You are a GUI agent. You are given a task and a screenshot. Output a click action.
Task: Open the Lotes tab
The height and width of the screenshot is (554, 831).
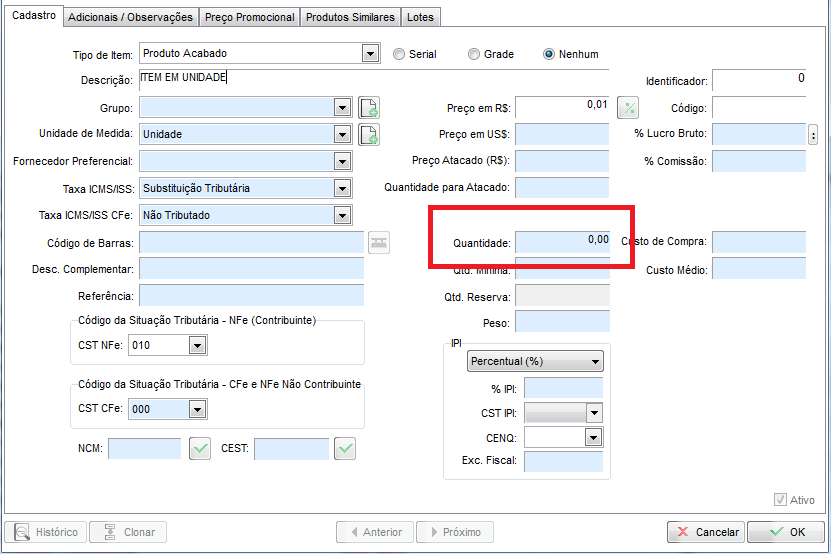[420, 17]
